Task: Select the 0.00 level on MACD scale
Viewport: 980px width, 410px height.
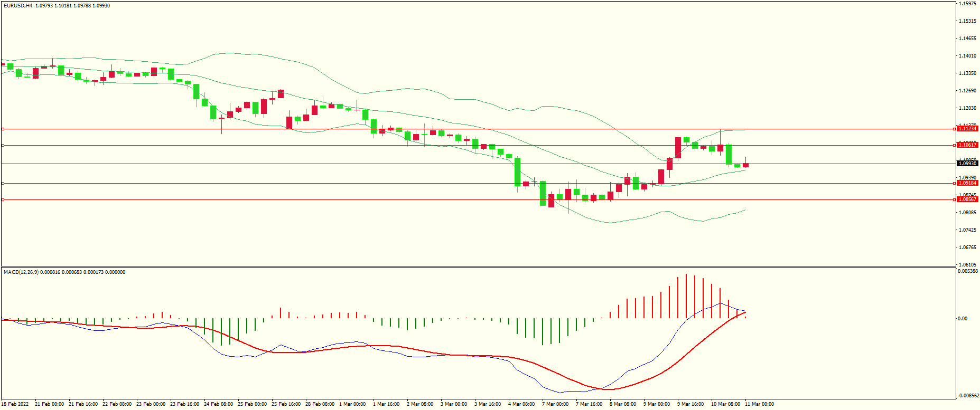Action: (x=963, y=319)
